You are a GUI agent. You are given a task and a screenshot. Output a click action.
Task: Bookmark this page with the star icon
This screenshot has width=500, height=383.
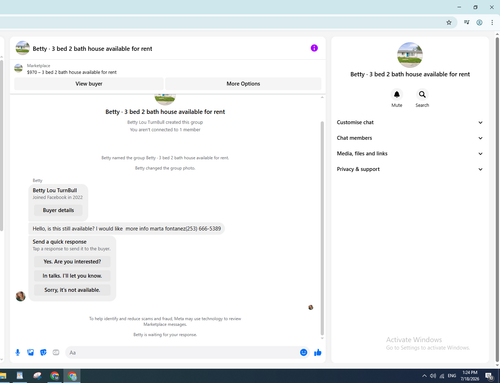pyautogui.click(x=449, y=22)
